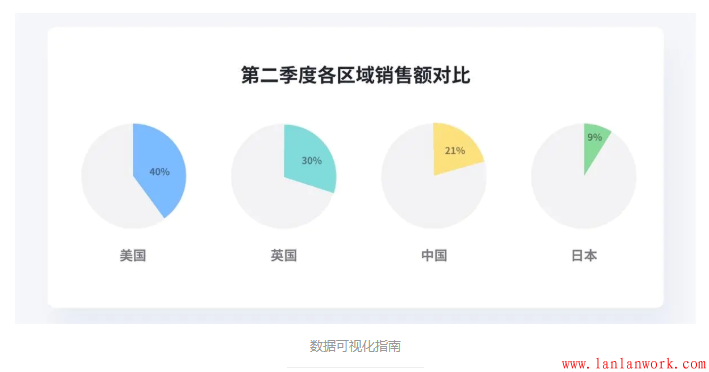Image resolution: width=709 pixels, height=372 pixels.
Task: Click the underline below 数据可视化指南
Action: [x=355, y=367]
